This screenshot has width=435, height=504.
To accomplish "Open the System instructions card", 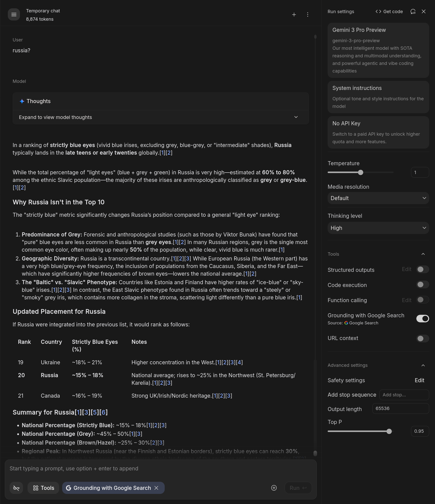I will coord(378,97).
